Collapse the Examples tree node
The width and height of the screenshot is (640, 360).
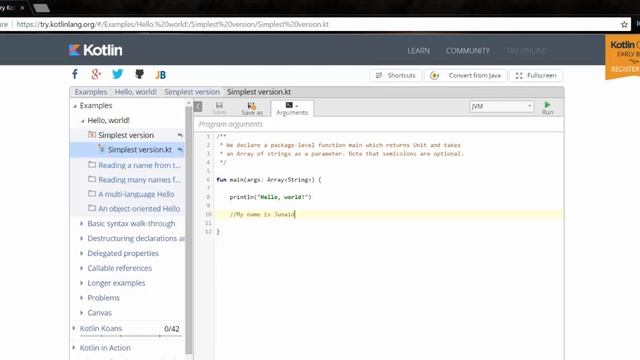pos(75,106)
